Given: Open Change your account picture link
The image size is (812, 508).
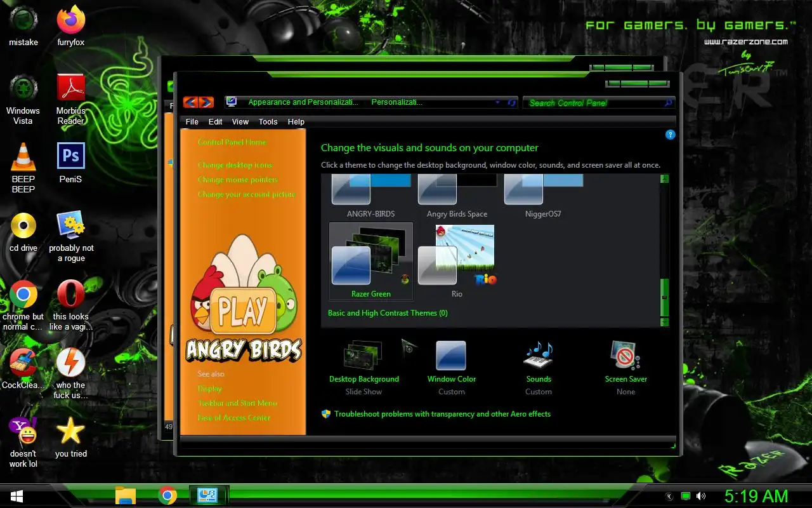Looking at the screenshot, I should (x=246, y=194).
